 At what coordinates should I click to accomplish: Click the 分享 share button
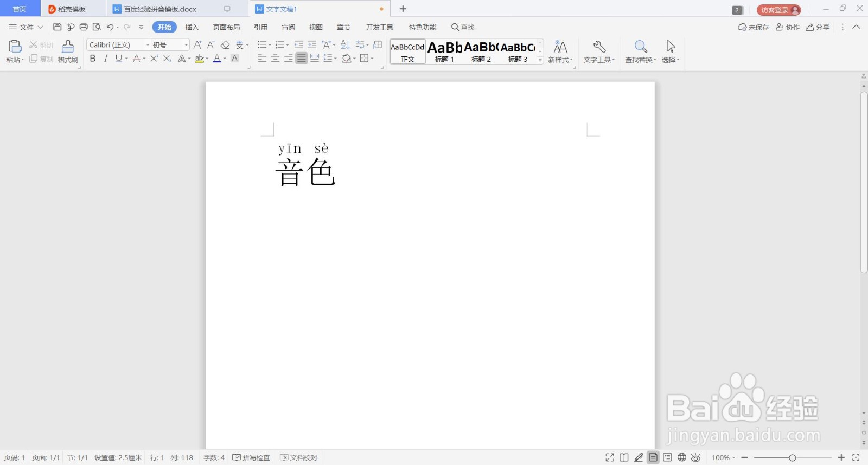tap(818, 27)
